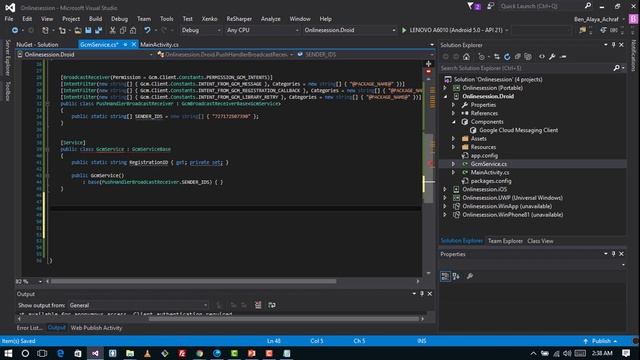Click the Categorized icon in Properties panel
640x360 pixels.
445,276
